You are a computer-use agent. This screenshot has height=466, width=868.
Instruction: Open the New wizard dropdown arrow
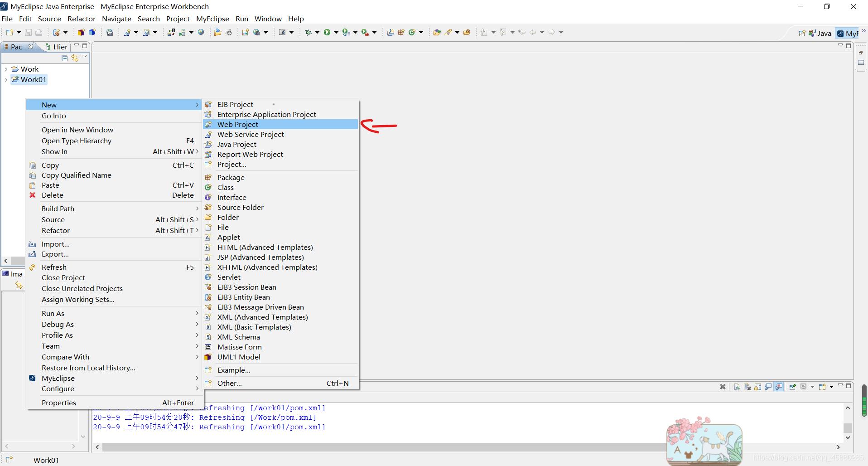[x=19, y=32]
